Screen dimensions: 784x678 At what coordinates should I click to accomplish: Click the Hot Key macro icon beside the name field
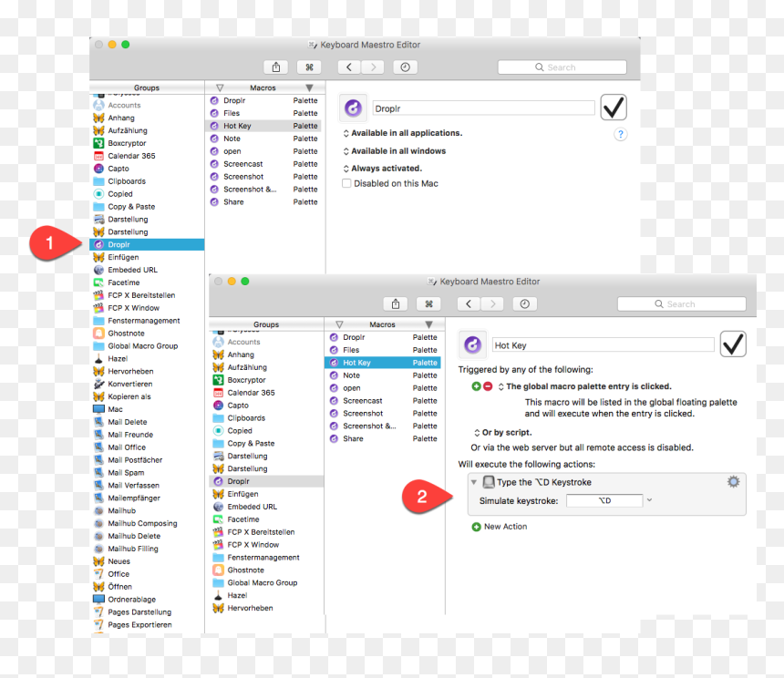click(472, 344)
